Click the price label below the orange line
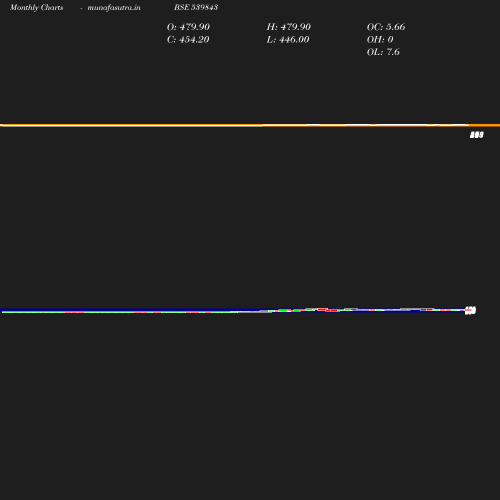 click(477, 135)
